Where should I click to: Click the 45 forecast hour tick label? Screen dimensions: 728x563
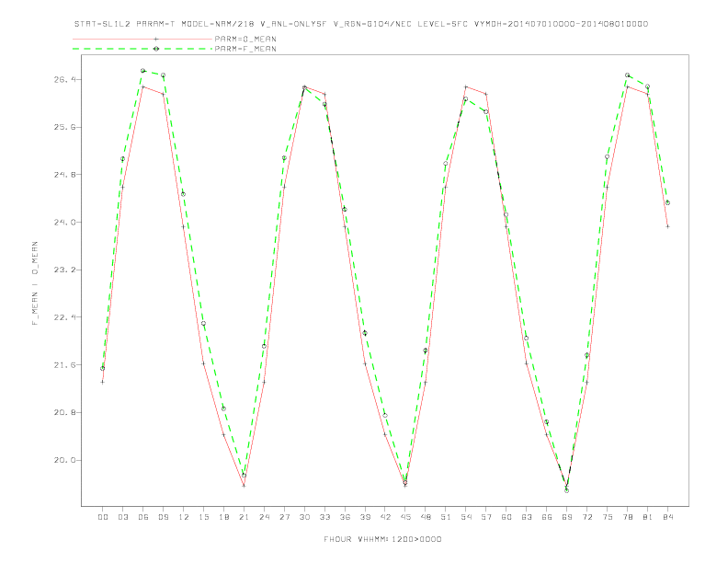[405, 517]
